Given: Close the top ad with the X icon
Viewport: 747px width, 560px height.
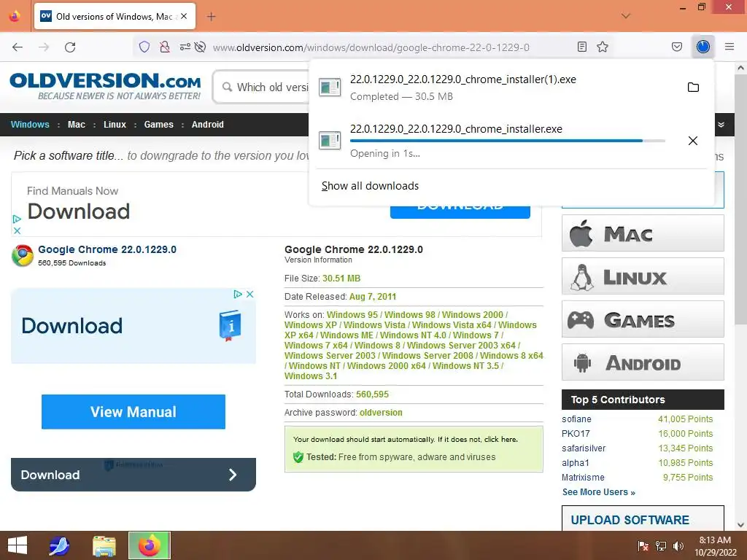Looking at the screenshot, I should click(x=17, y=230).
